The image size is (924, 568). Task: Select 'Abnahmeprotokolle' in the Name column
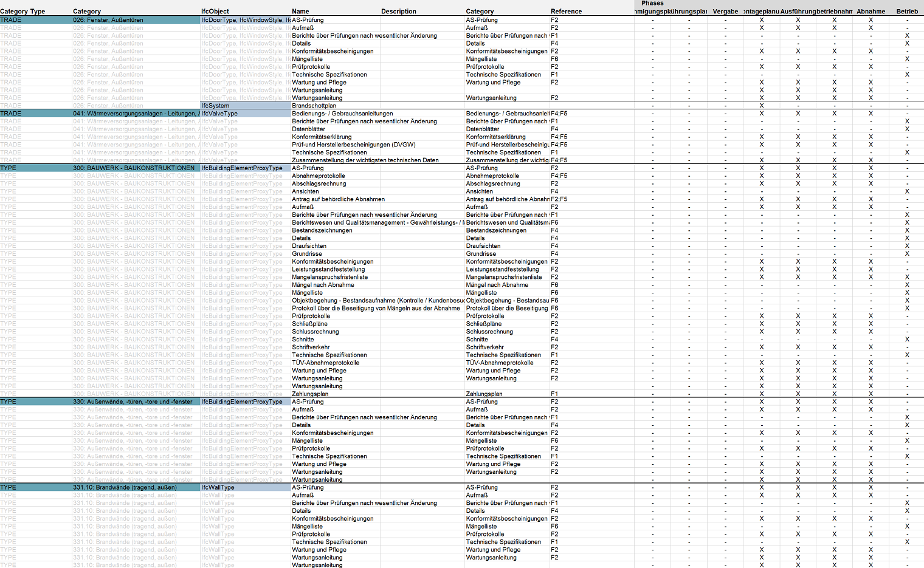click(x=318, y=176)
